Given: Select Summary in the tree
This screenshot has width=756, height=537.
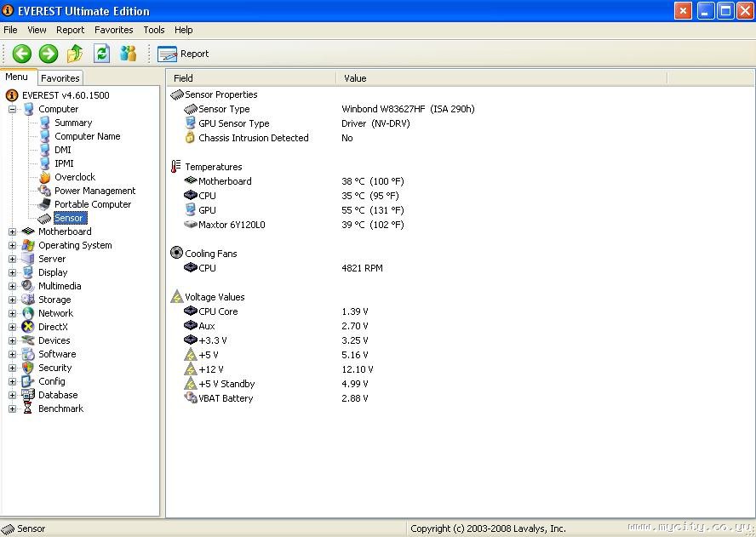Looking at the screenshot, I should [73, 123].
